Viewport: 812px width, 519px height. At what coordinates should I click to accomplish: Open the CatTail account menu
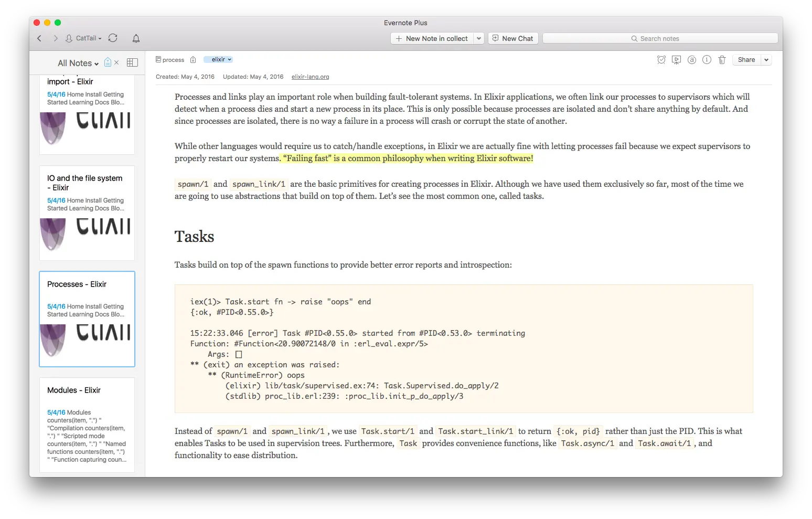click(x=84, y=38)
